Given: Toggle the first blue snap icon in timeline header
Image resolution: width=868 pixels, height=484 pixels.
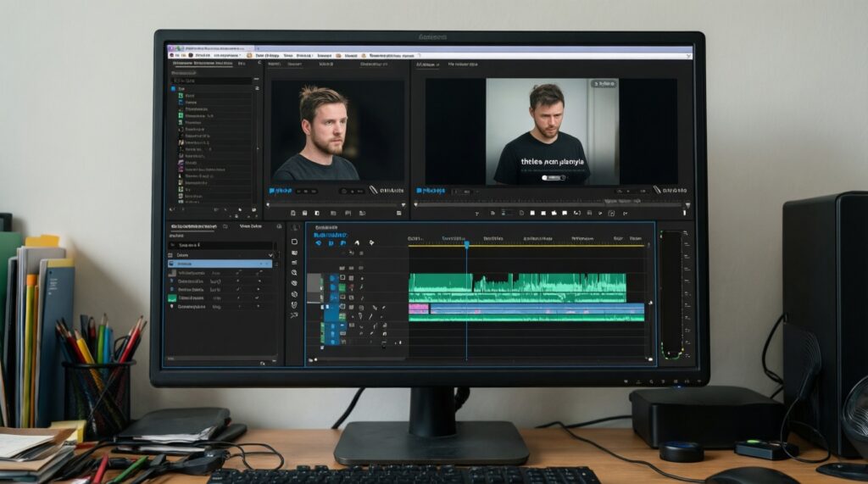Looking at the screenshot, I should point(319,243).
